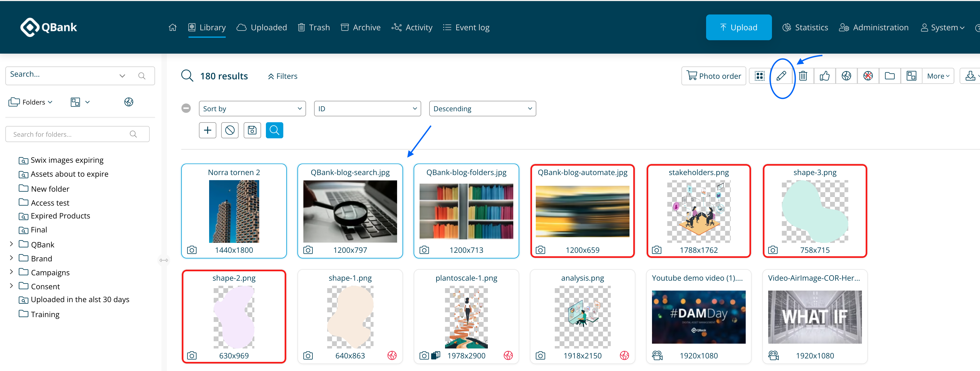The image size is (980, 371).
Task: Expand the search field dropdown chevron
Action: pos(122,75)
